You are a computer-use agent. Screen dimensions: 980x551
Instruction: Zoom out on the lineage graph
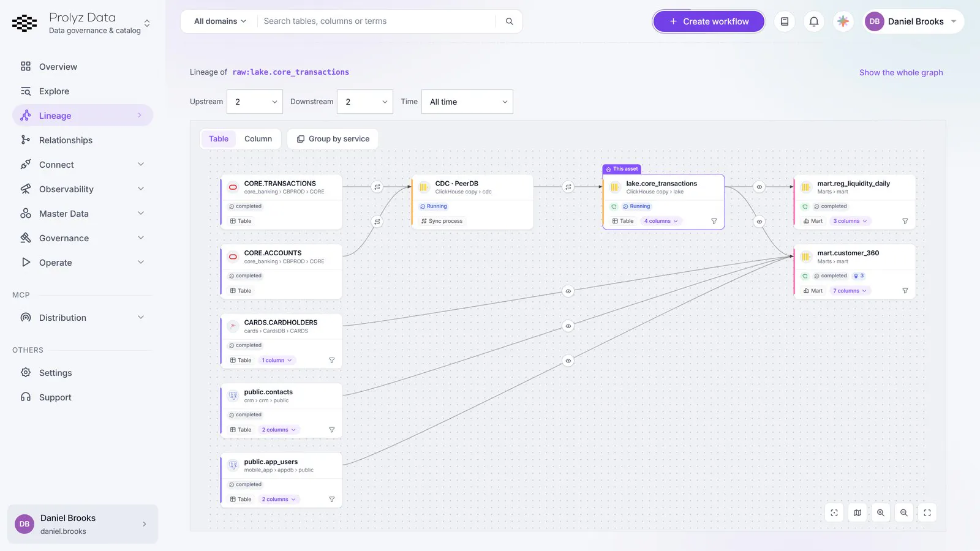(x=904, y=513)
